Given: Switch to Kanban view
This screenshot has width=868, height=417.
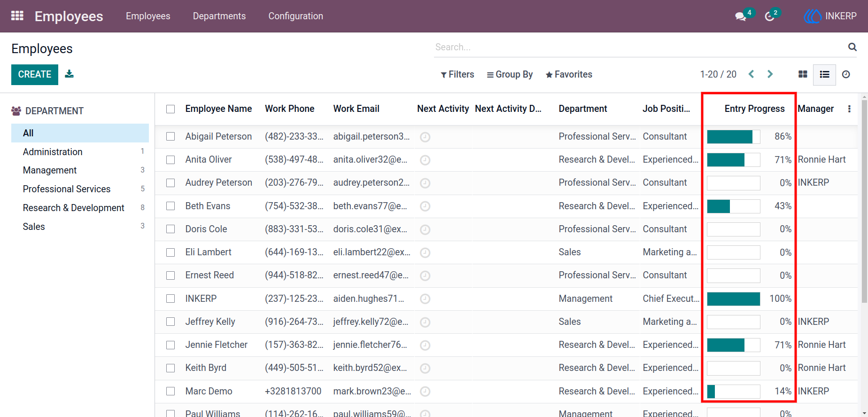Looking at the screenshot, I should [803, 74].
